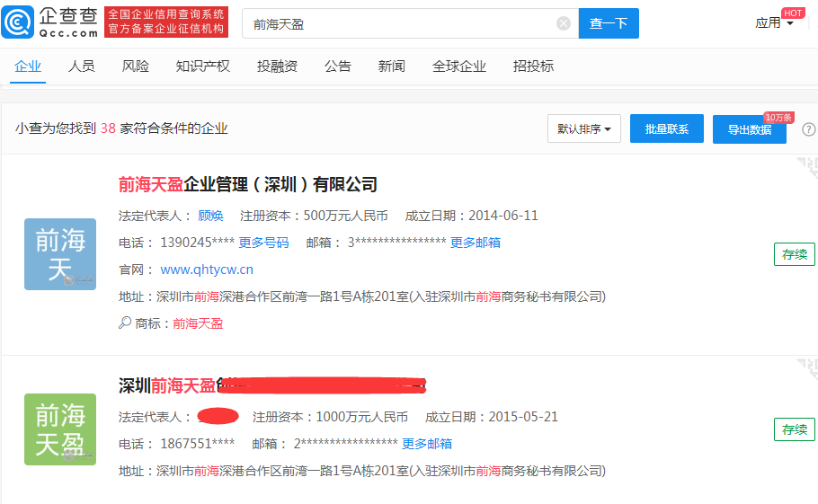The width and height of the screenshot is (818, 504).
Task: Click the trademark magnifier icon
Action: [125, 323]
